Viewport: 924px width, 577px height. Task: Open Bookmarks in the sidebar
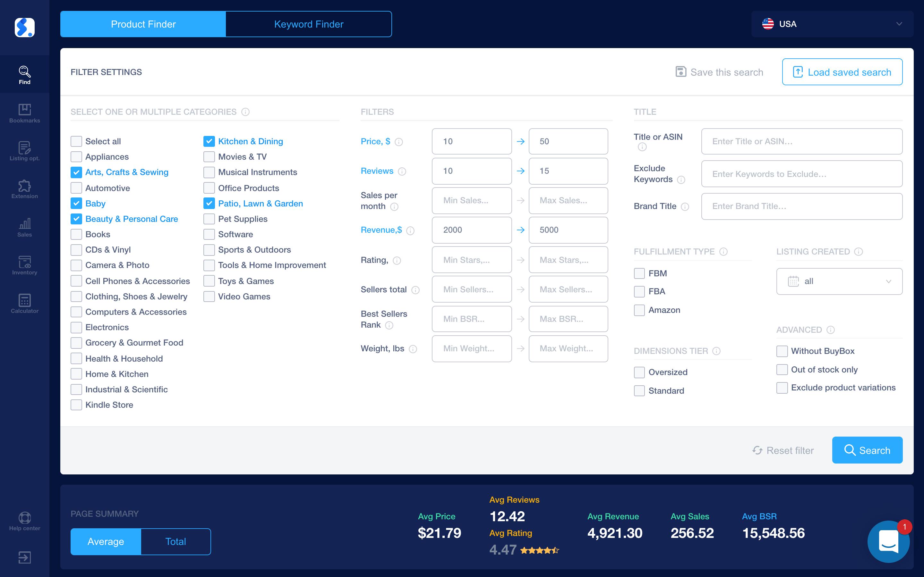coord(24,113)
